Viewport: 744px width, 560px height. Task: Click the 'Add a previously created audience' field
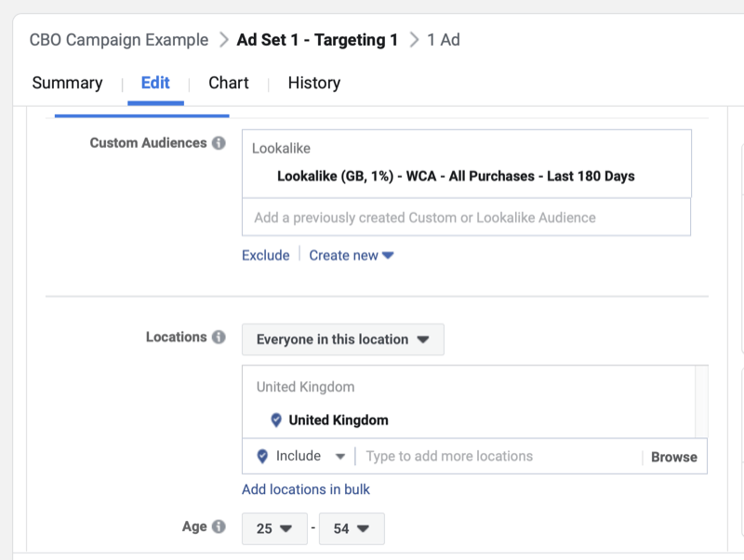click(466, 216)
